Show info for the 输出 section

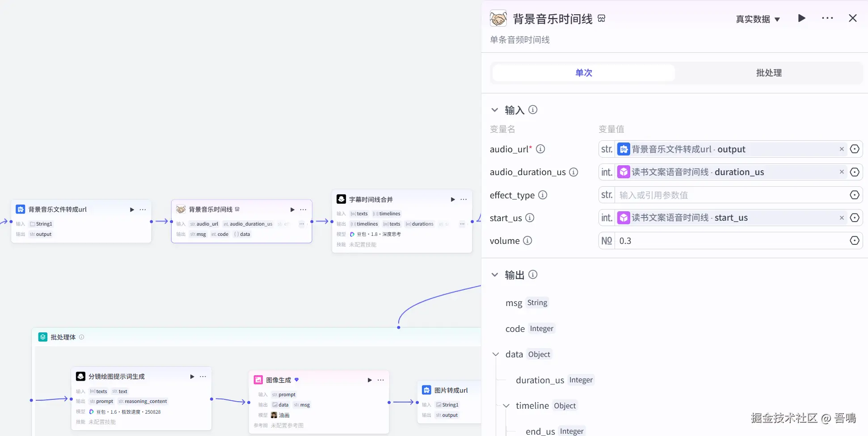(533, 275)
